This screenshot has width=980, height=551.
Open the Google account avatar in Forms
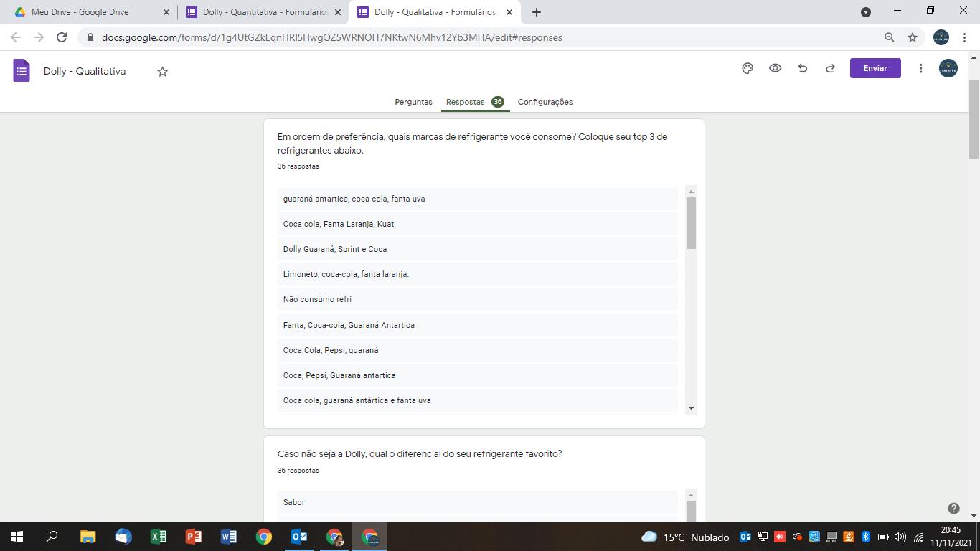(x=948, y=68)
